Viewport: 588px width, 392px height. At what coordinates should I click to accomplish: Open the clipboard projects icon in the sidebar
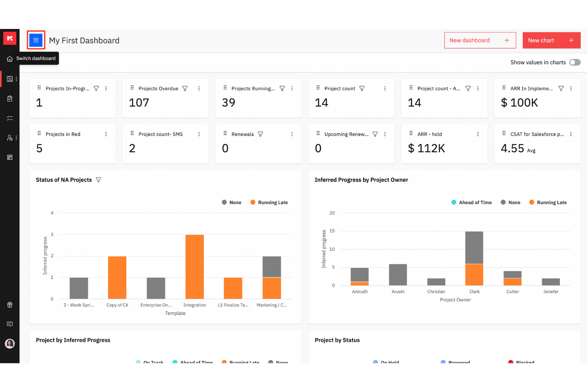(x=10, y=98)
